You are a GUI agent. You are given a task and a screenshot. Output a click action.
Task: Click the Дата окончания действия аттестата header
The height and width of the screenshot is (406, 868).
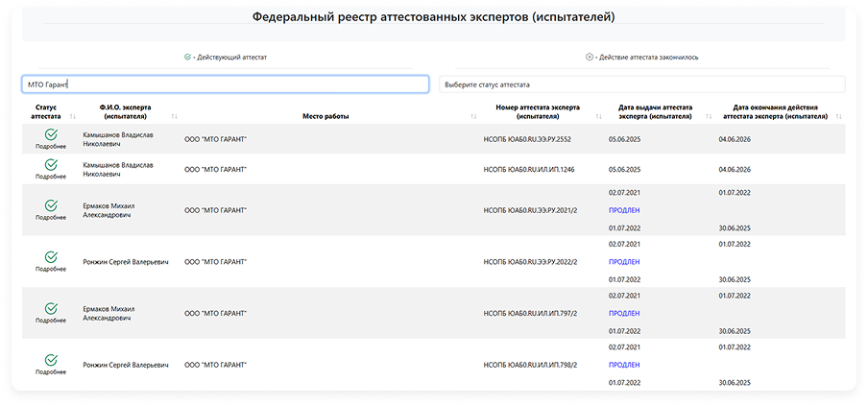click(775, 112)
